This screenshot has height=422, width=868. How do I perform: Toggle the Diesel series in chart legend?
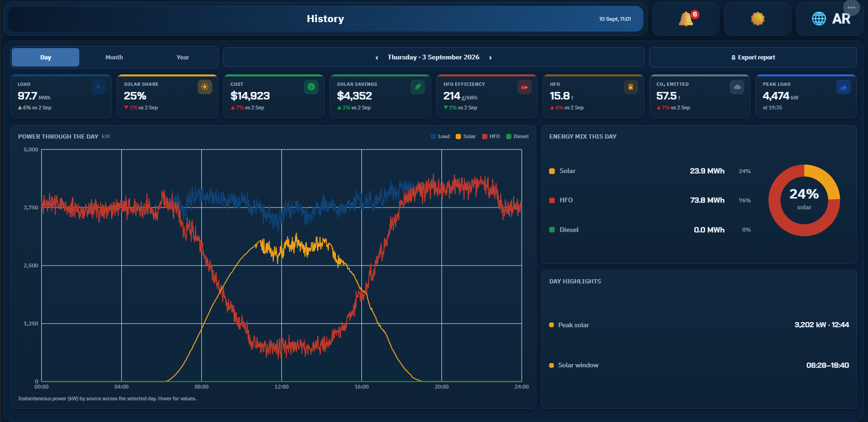(x=517, y=136)
